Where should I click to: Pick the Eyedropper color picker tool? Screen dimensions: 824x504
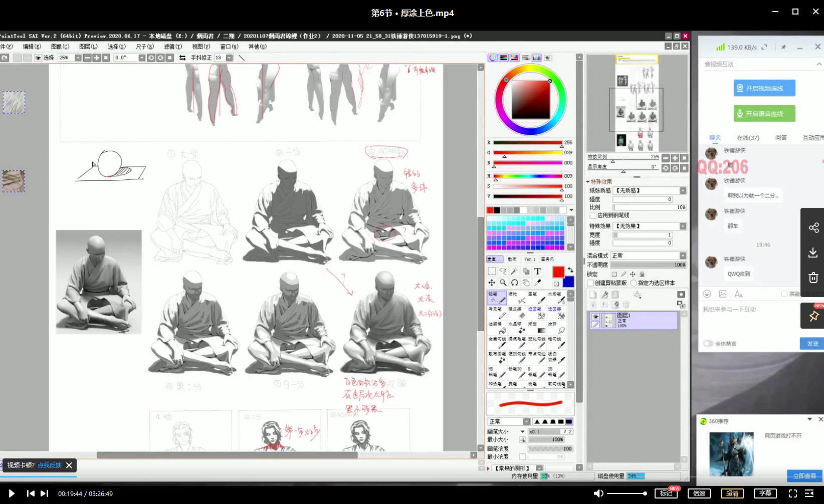537,283
